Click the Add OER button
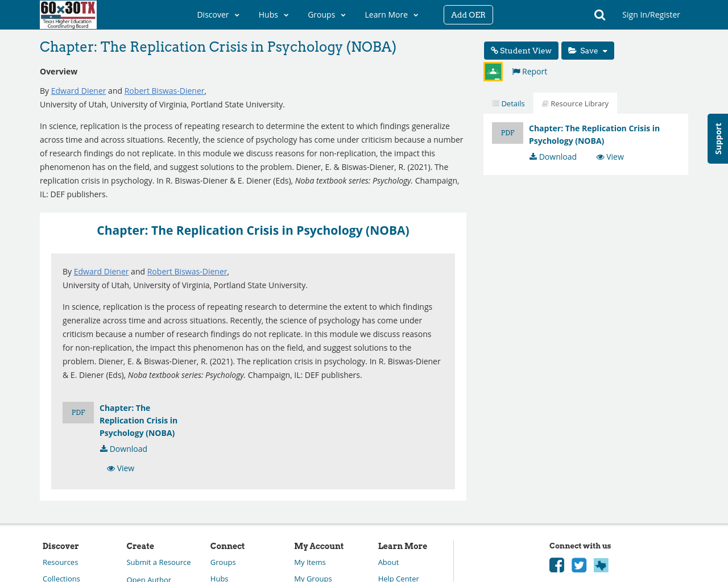The height and width of the screenshot is (582, 728). tap(468, 14)
